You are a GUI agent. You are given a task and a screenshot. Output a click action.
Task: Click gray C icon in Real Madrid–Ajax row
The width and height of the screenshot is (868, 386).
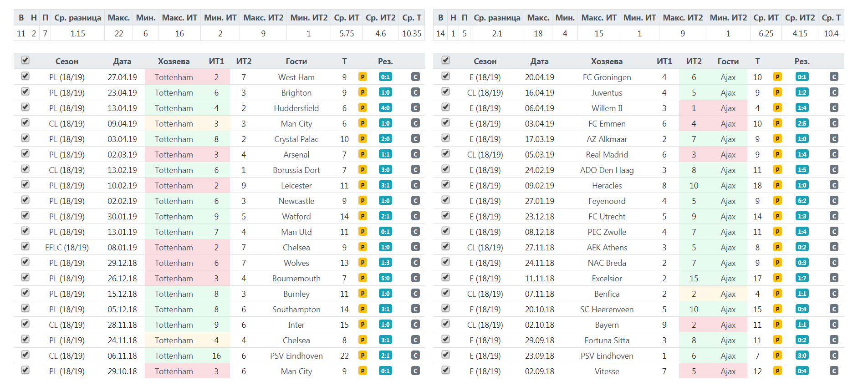click(x=834, y=154)
